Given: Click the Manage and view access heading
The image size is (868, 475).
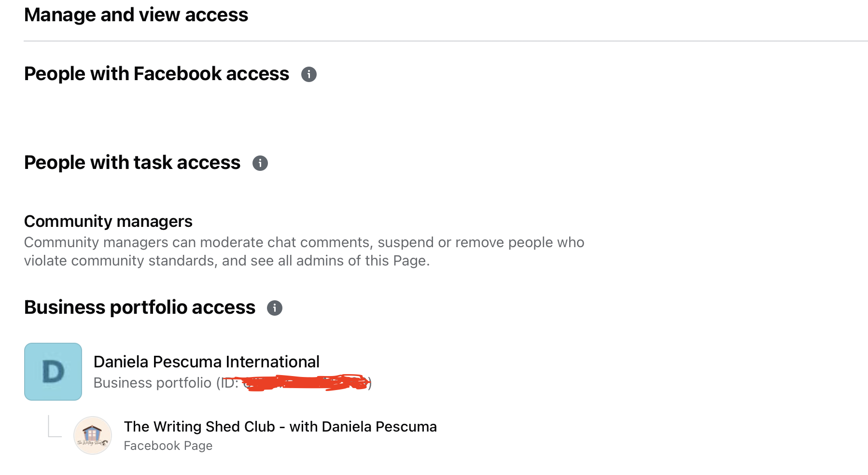Looking at the screenshot, I should coord(136,15).
